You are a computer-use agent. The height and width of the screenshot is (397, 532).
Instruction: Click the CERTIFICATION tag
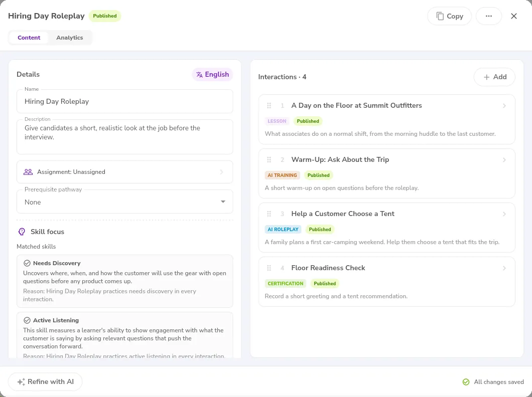286,284
